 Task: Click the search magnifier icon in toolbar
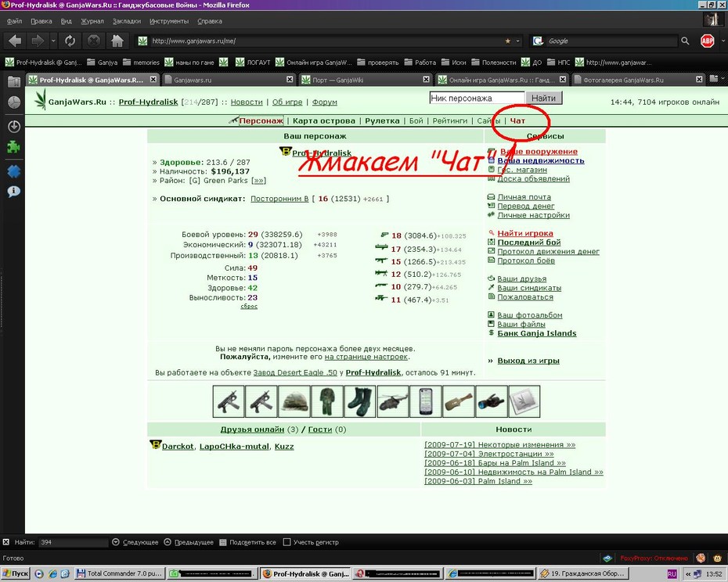[x=685, y=41]
